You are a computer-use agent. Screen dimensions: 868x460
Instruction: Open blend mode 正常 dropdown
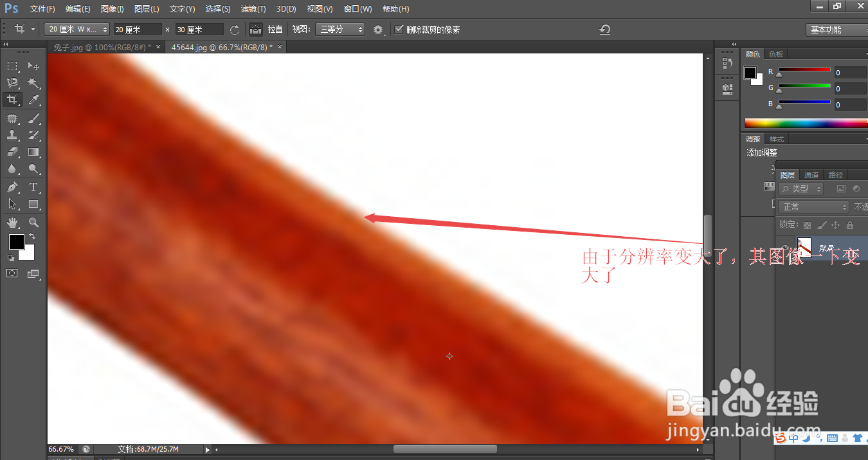(x=814, y=207)
